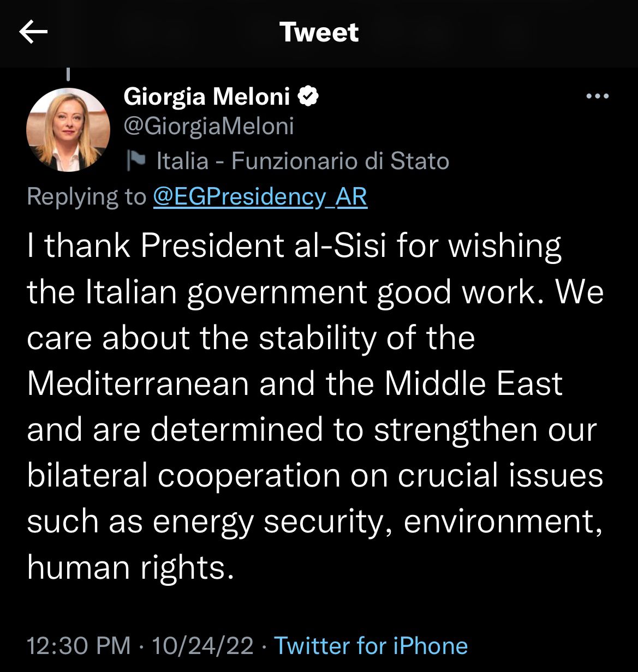638x672 pixels.
Task: Open the three-dot more options menu
Action: (x=597, y=97)
